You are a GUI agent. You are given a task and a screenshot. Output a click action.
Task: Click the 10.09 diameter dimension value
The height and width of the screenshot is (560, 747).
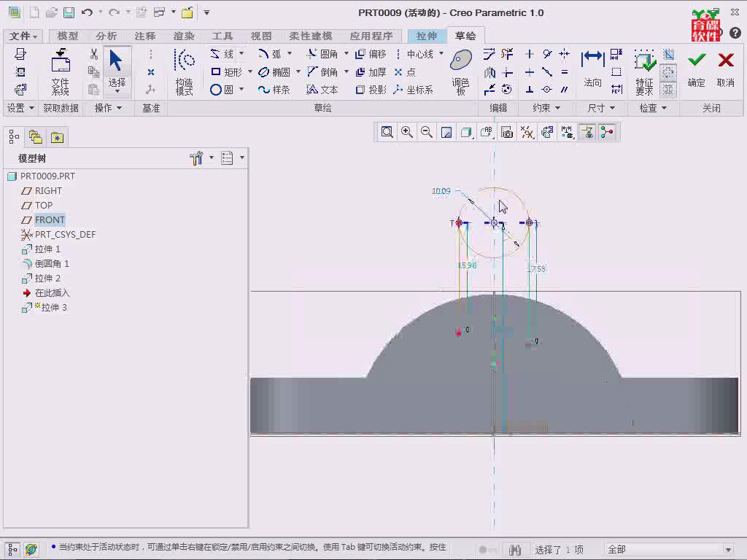(x=441, y=191)
